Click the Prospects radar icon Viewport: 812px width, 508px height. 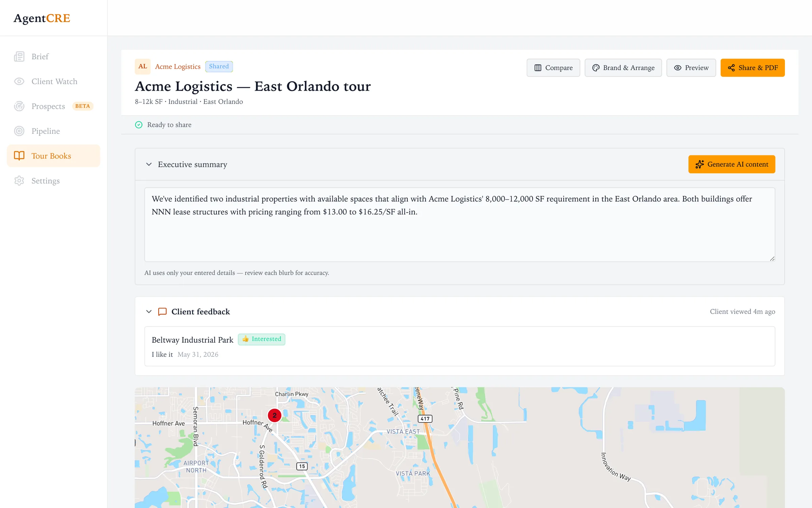pyautogui.click(x=19, y=106)
